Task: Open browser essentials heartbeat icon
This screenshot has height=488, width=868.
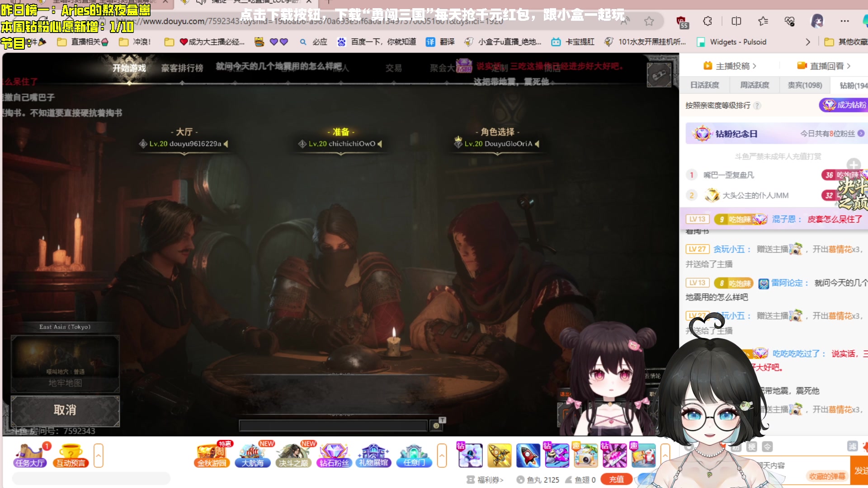Action: [790, 21]
